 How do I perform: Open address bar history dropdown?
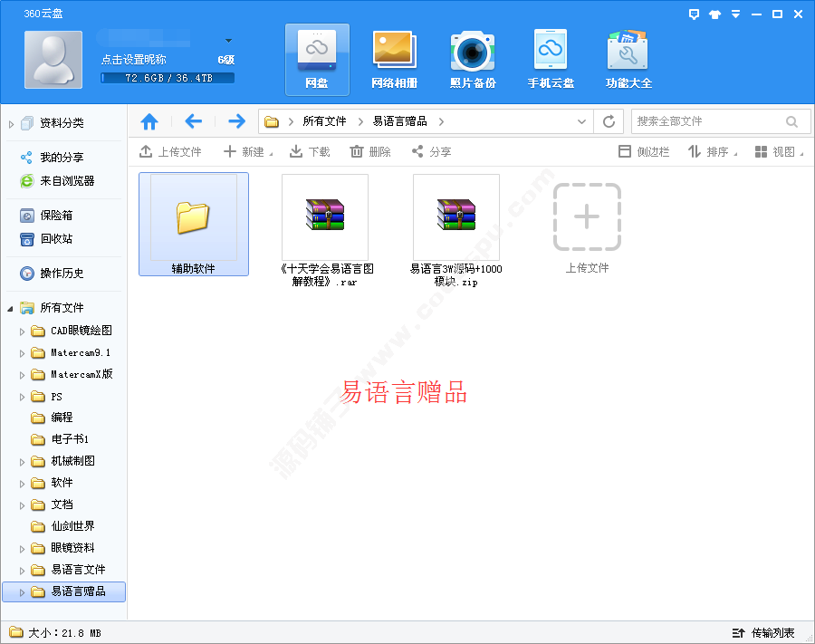pyautogui.click(x=581, y=121)
